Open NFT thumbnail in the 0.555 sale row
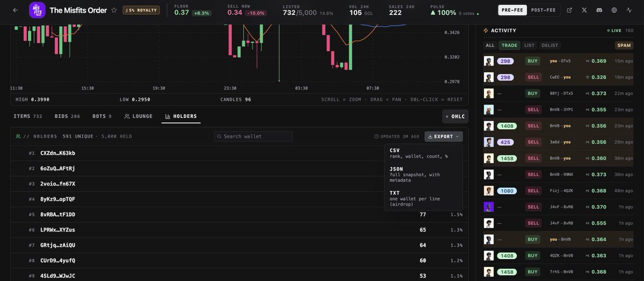This screenshot has height=281, width=644. tap(488, 223)
